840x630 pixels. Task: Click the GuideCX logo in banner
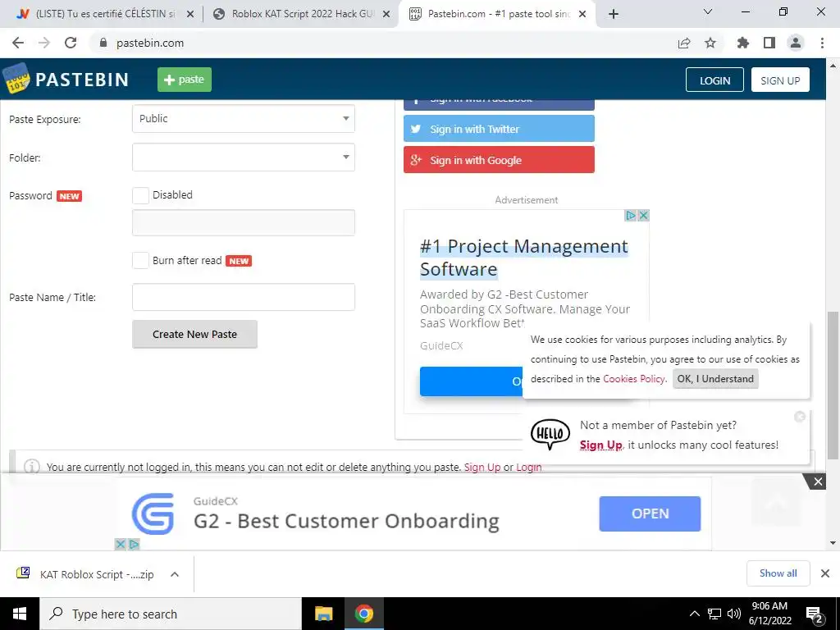153,514
